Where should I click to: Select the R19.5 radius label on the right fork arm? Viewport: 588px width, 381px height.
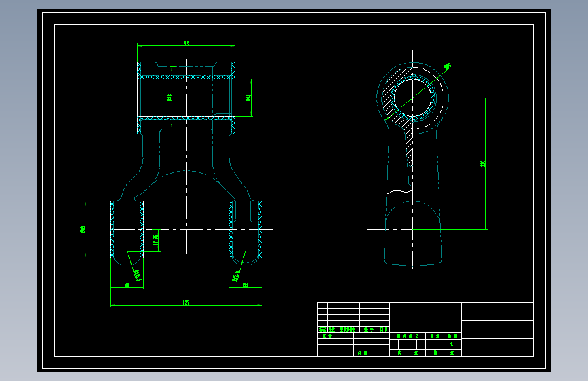(236, 276)
